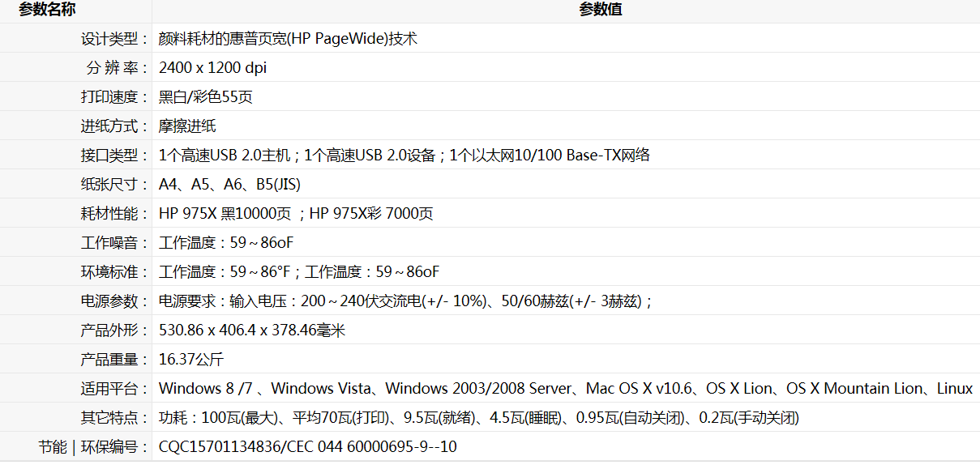
Task: Select the 耗材性能 label
Action: [114, 213]
